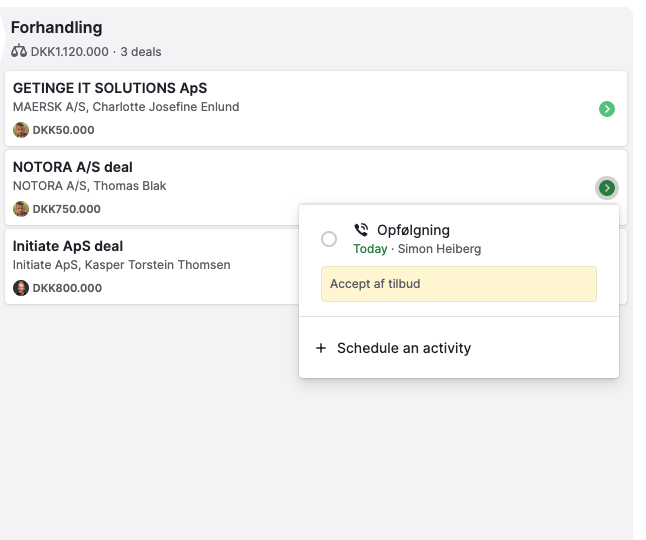The height and width of the screenshot is (540, 646).
Task: Click the green activity arrow on GETINGE deal
Action: pos(606,109)
